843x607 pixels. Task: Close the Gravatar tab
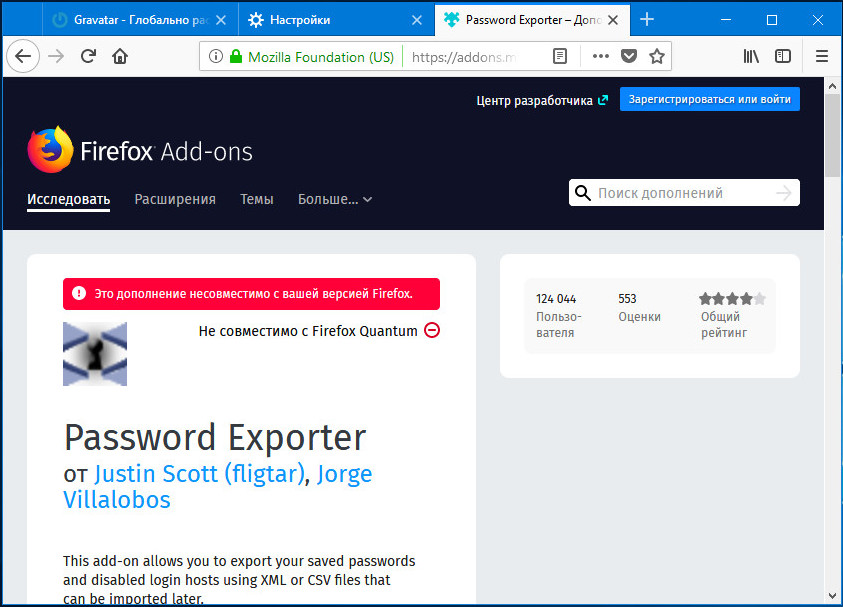point(220,20)
